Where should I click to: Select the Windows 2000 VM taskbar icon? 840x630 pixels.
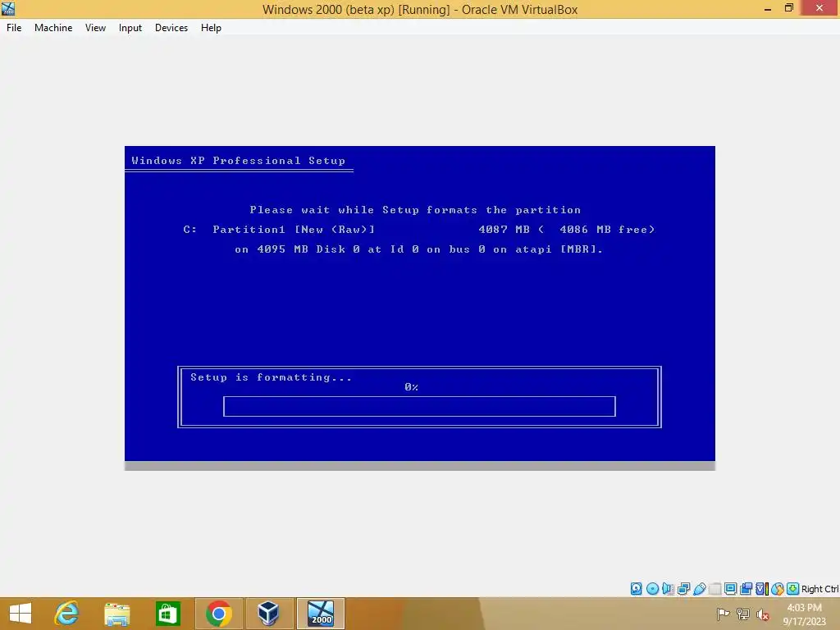[x=321, y=614]
